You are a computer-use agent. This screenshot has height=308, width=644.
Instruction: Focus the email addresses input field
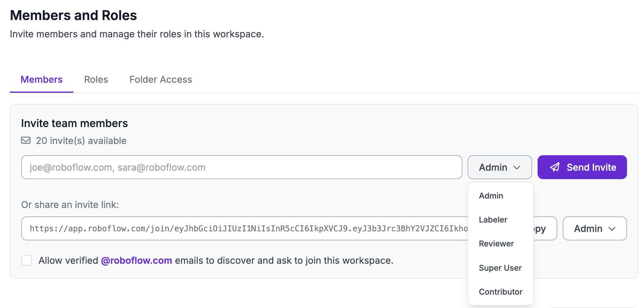241,167
